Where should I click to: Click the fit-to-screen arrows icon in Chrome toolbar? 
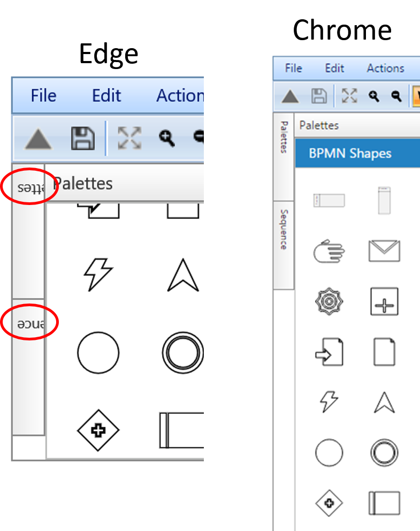click(349, 95)
